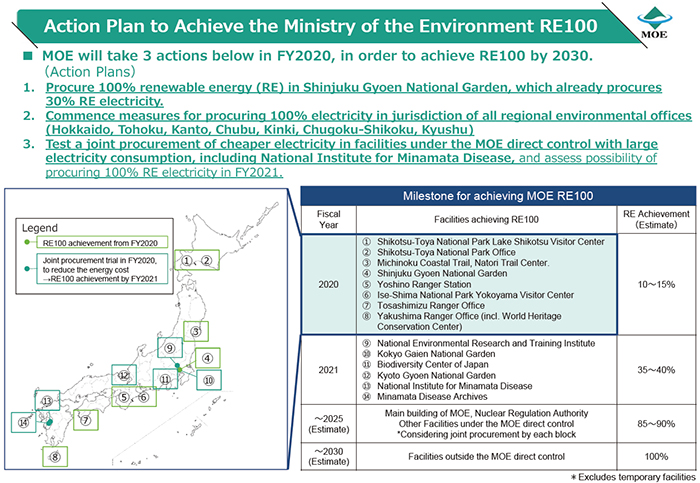
Task: Click the MOE logo in the corner
Action: [654, 22]
